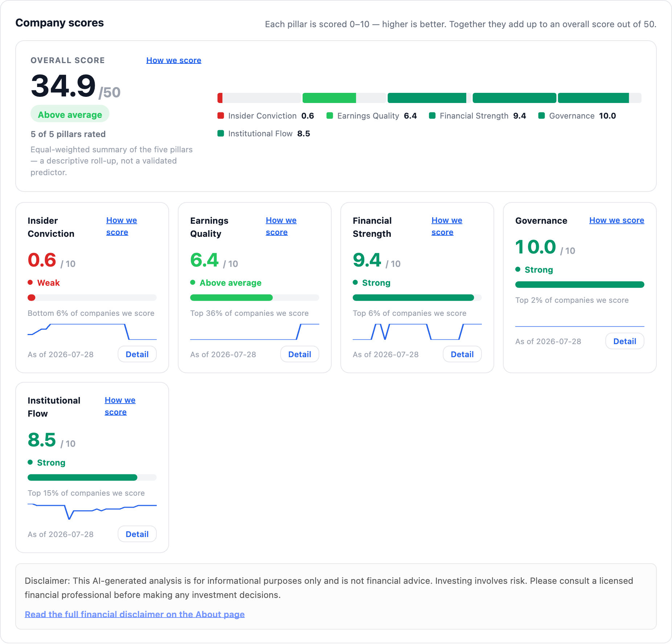Click the Insider Conviction segment in overall bar
The height and width of the screenshot is (644, 672).
[259, 98]
